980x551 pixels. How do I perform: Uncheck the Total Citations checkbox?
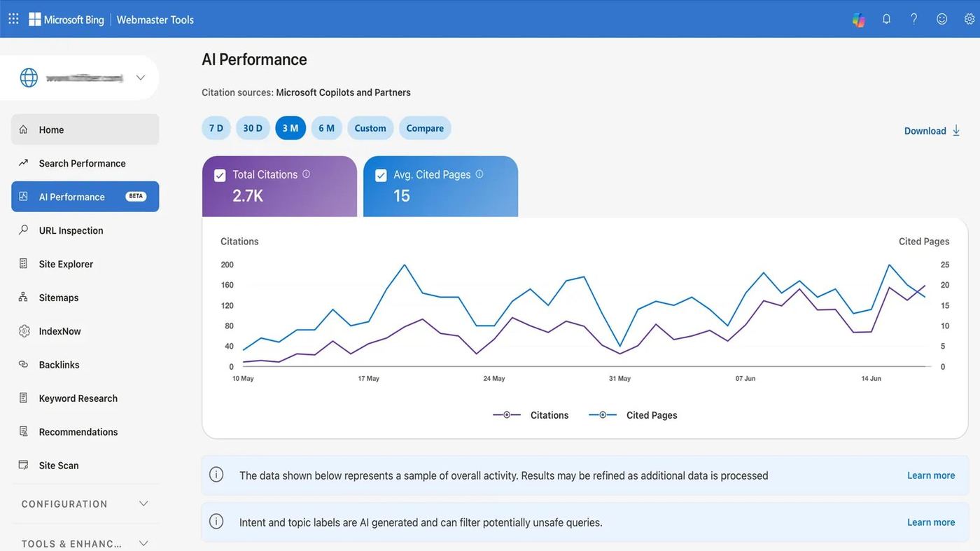click(x=220, y=175)
